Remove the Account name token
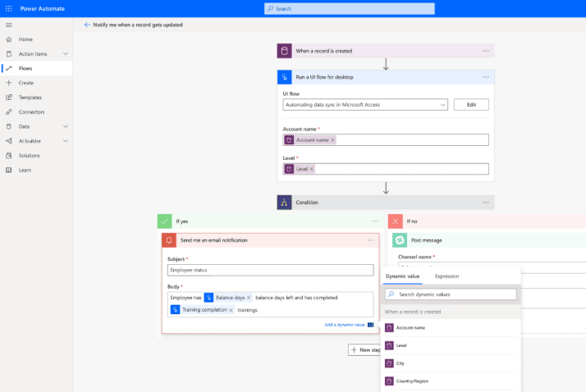The image size is (586, 392). pos(332,140)
